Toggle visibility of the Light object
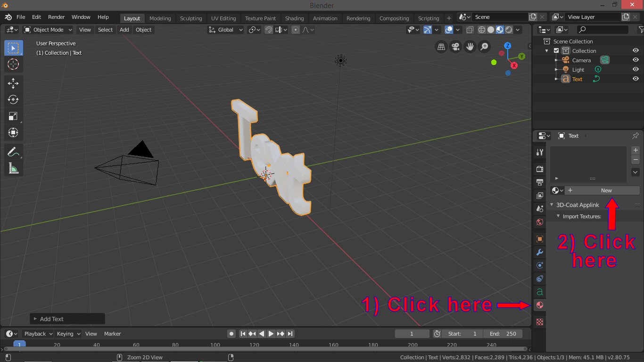Viewport: 644px width, 362px height. pyautogui.click(x=635, y=69)
